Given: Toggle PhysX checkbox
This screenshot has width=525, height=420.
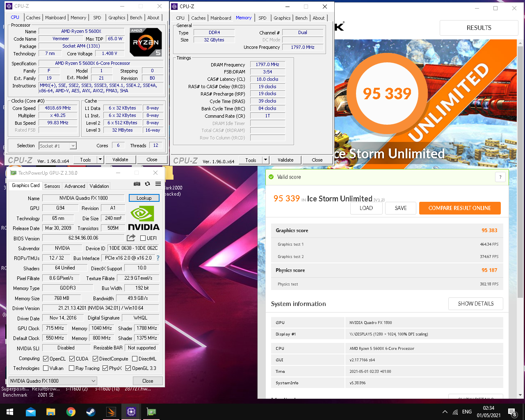Looking at the screenshot, I should coord(105,368).
